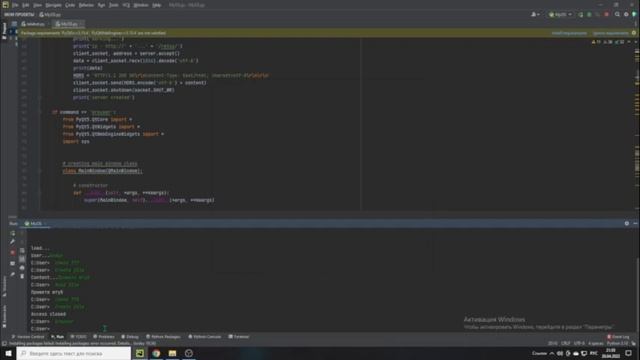Image resolution: width=640 pixels, height=360 pixels.
Task: Click the UTF-8 encoding status entry
Action: pyautogui.click(x=579, y=343)
